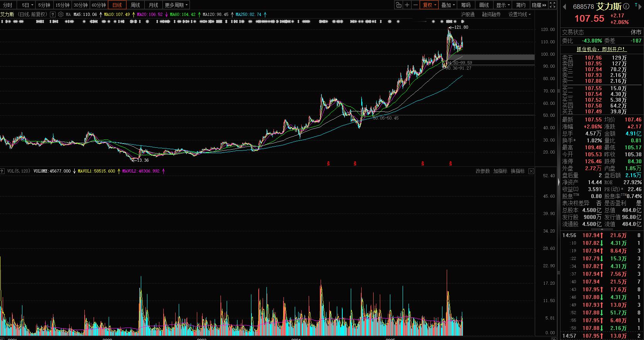Click 卖五 price 107.96
This screenshot has width=644, height=340.
tap(593, 58)
